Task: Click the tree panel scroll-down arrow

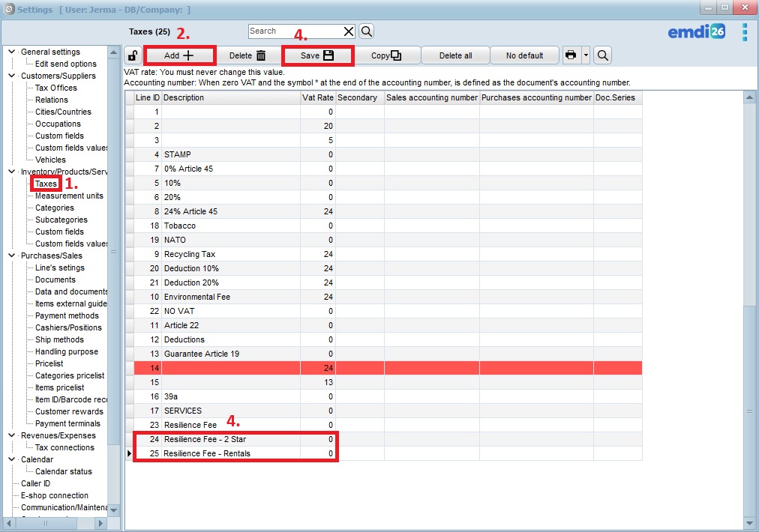Action: [x=114, y=510]
